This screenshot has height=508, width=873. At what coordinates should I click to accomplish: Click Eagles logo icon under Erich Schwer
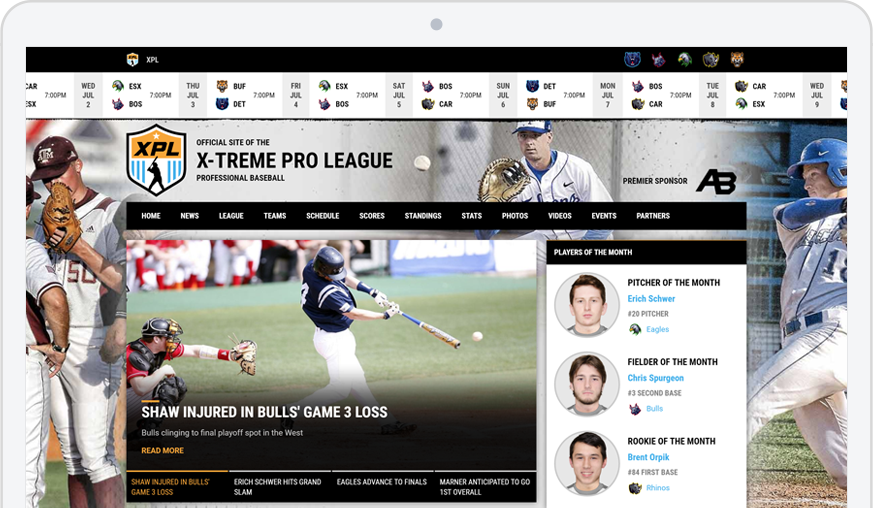tap(635, 329)
